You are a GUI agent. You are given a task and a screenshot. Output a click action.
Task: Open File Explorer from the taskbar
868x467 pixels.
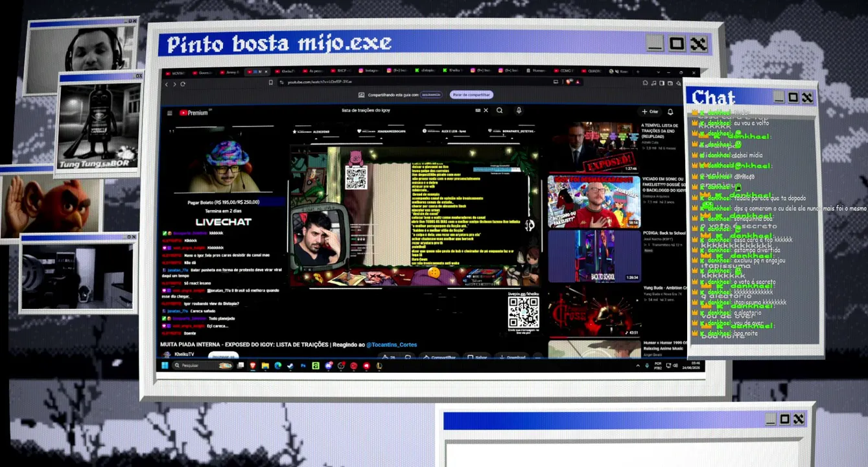tap(265, 366)
